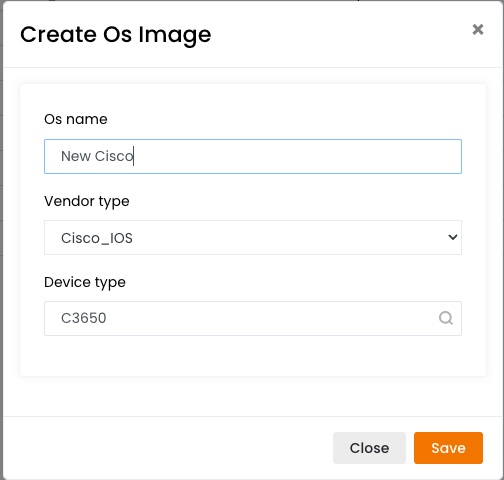Focus the Os name input field
Screen dimensions: 504x480
pyautogui.click(x=253, y=156)
